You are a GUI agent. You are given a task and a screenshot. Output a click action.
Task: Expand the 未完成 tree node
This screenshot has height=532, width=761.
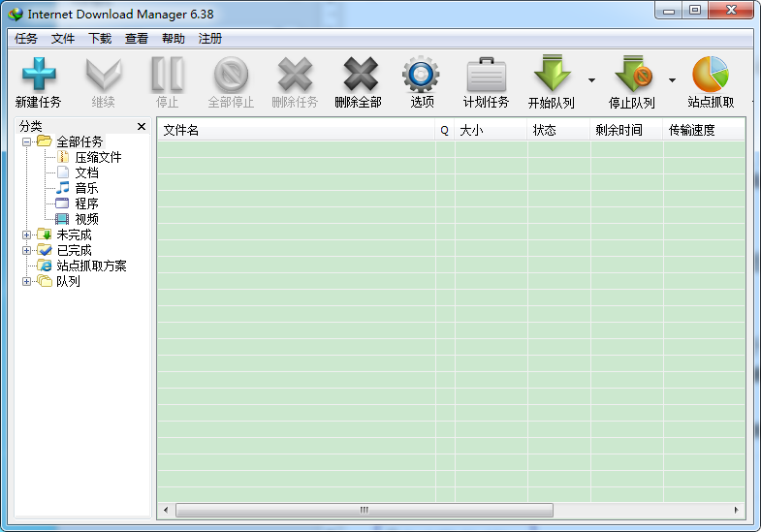click(27, 235)
